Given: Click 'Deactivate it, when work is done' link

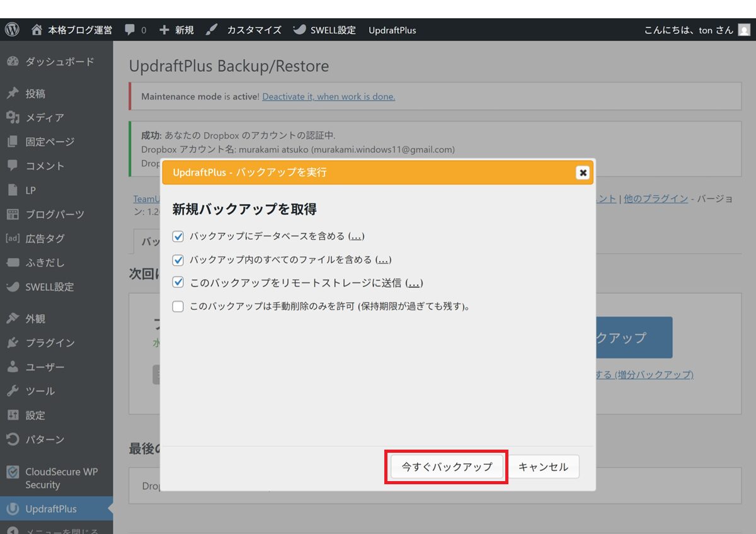Looking at the screenshot, I should click(328, 96).
